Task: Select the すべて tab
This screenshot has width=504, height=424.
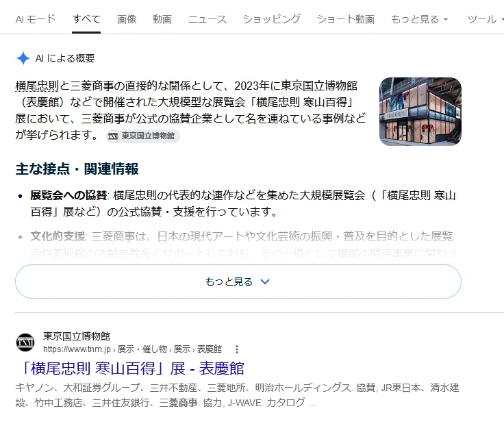Action: coord(86,19)
